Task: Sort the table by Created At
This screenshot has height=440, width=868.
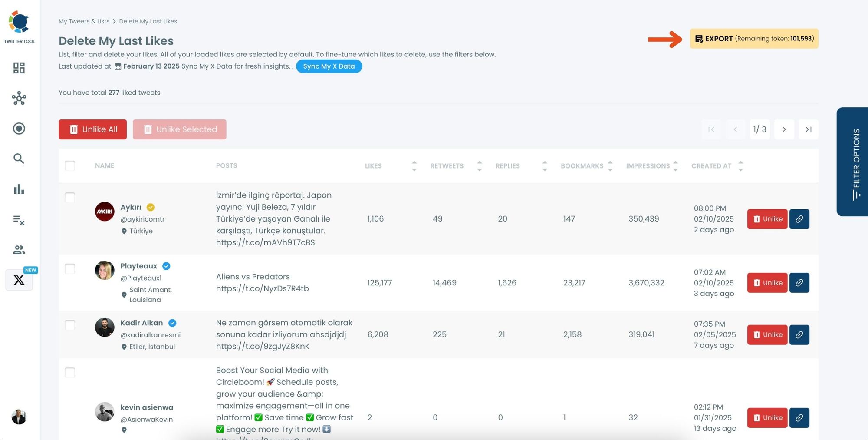Action: pyautogui.click(x=741, y=166)
